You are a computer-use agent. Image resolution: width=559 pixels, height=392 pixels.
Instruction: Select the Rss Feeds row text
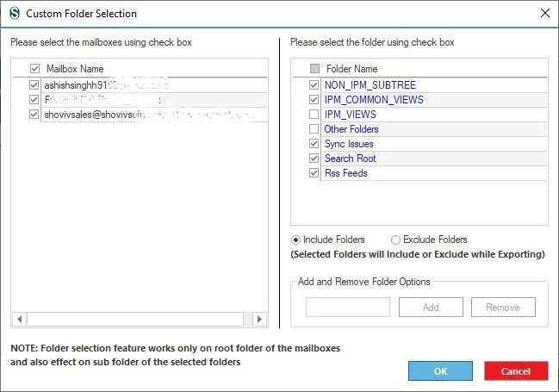point(345,172)
